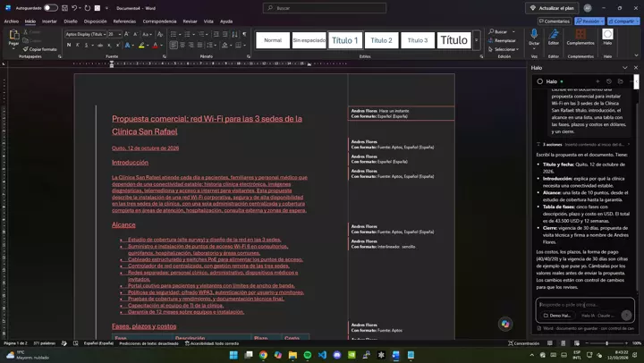Open the folder icon in Halo header
644x363 pixels.
pos(620,81)
